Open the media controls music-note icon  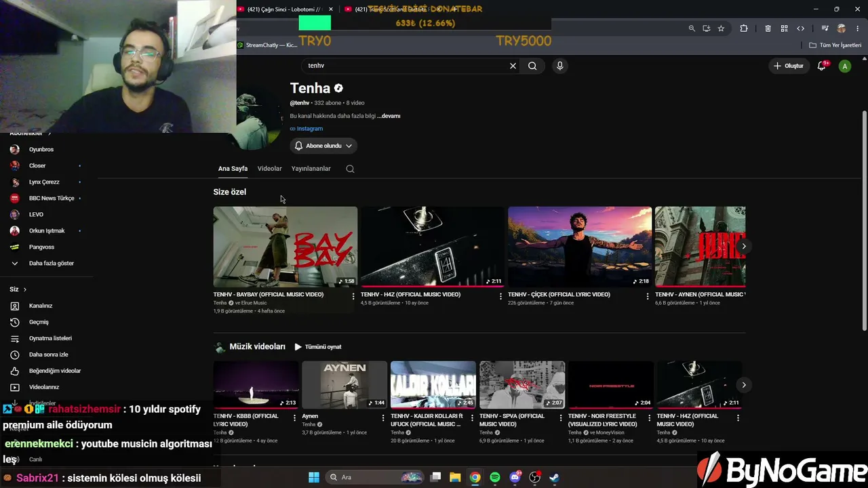tap(825, 28)
